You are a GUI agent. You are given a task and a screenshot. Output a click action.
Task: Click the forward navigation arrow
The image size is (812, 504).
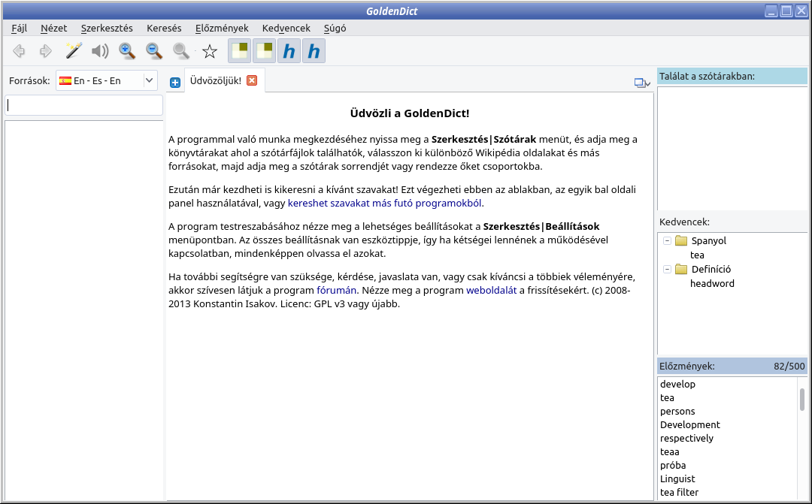(x=46, y=51)
